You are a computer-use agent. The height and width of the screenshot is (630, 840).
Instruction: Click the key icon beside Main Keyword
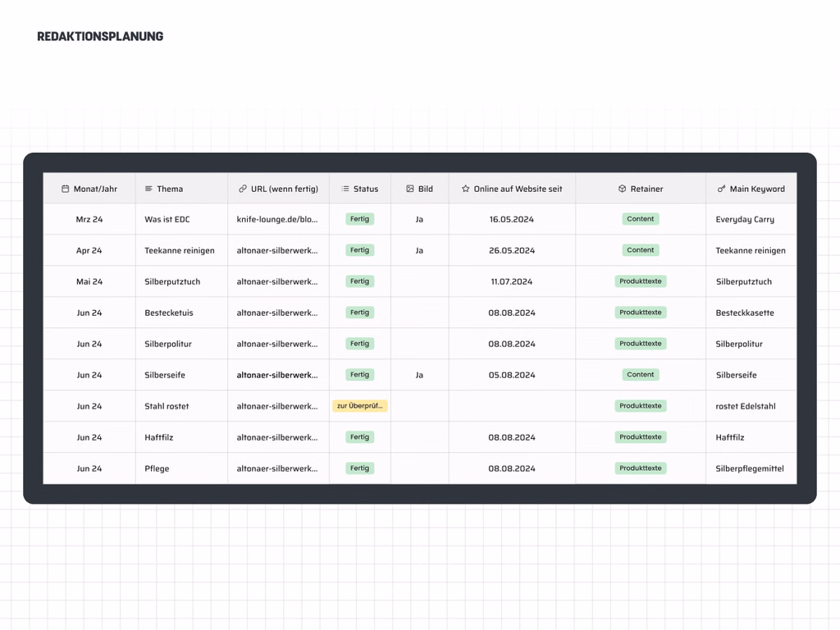722,189
